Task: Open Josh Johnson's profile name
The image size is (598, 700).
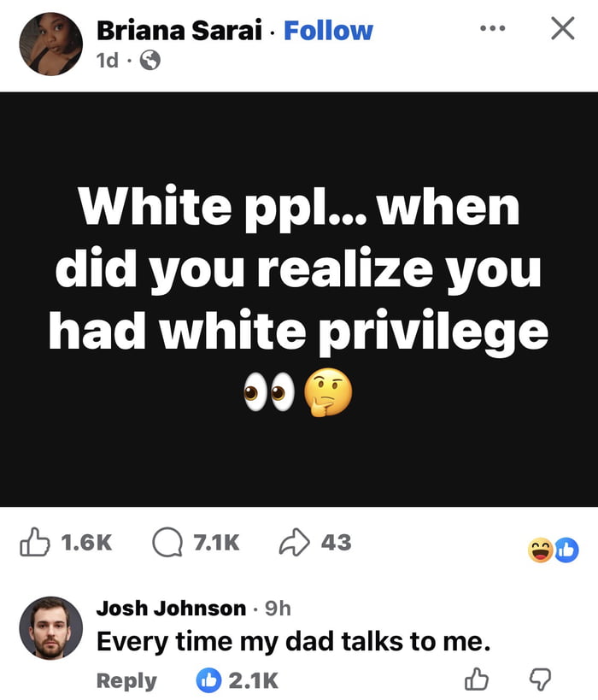Action: pyautogui.click(x=171, y=608)
